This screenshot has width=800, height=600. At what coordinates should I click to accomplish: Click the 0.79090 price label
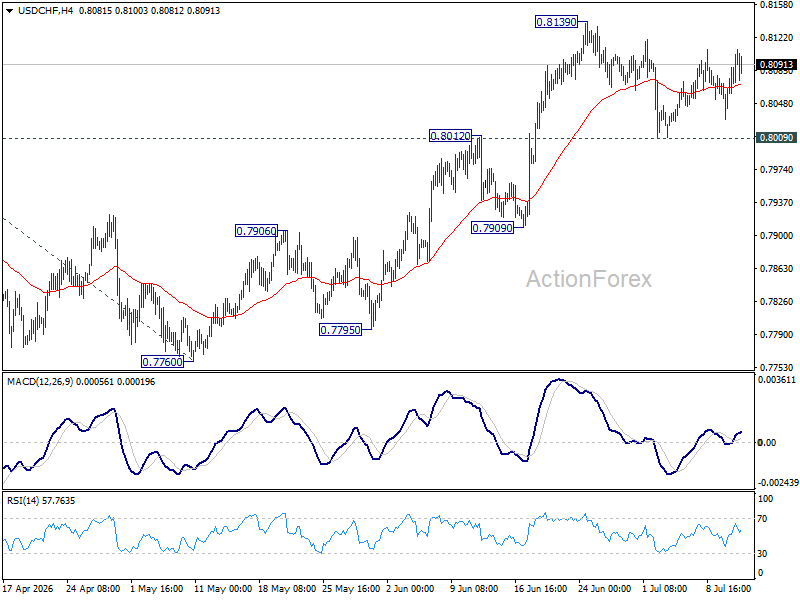pyautogui.click(x=492, y=228)
